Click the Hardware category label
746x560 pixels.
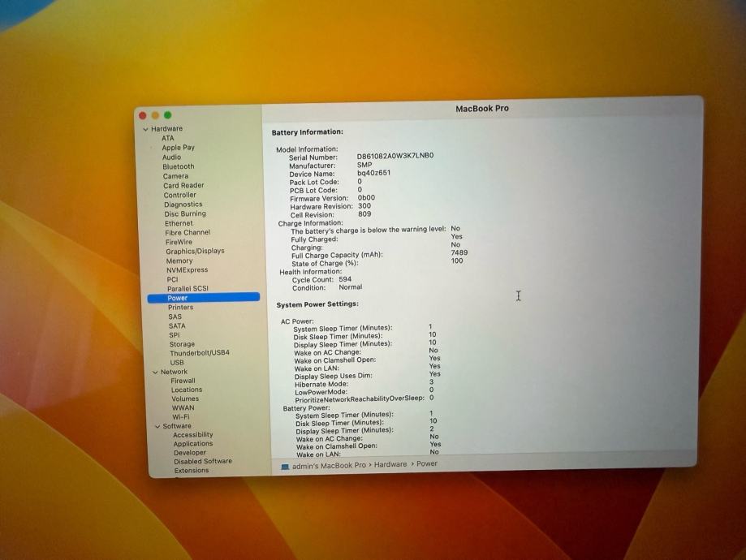pyautogui.click(x=167, y=129)
